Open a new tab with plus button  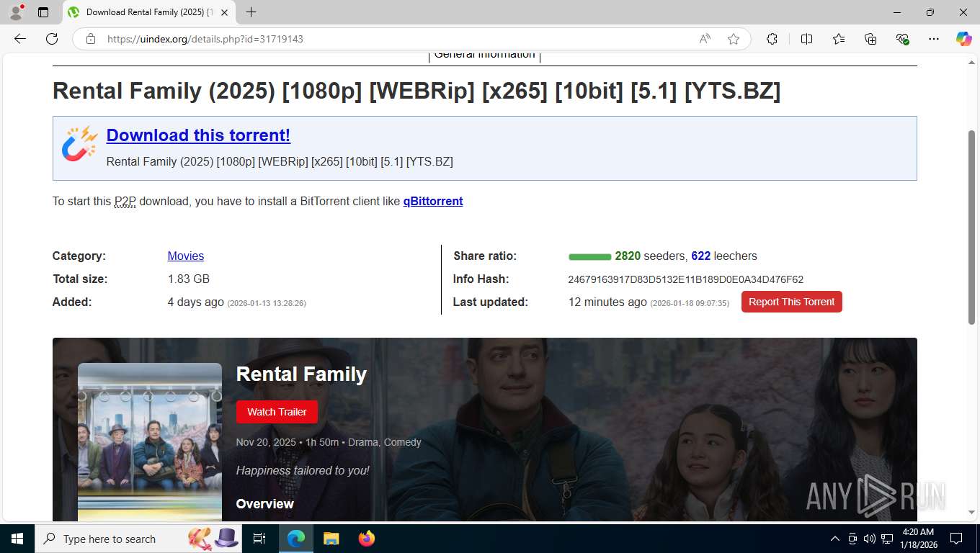click(251, 12)
